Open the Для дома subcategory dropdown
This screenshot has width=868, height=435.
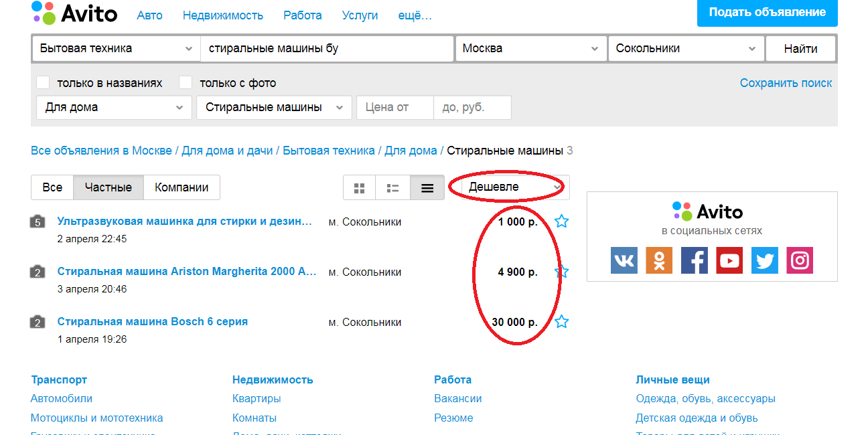pyautogui.click(x=114, y=107)
